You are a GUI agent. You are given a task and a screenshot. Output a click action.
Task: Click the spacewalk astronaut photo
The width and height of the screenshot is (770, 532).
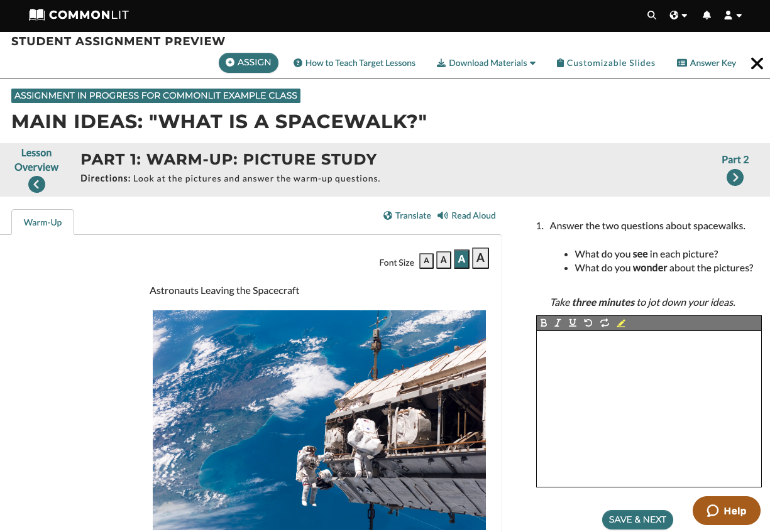click(319, 420)
